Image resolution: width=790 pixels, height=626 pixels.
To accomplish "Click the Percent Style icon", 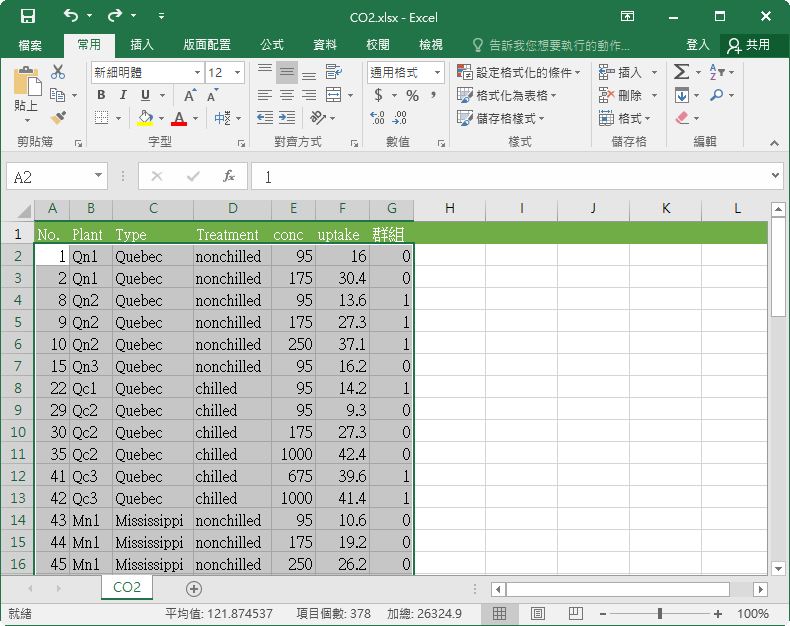I will [412, 95].
